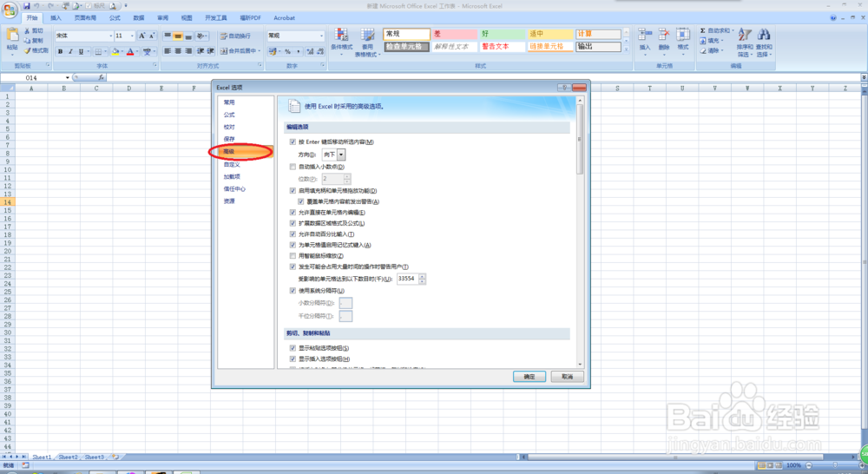This screenshot has height=474, width=868.
Task: Open the 方向 direction dropdown
Action: (341, 155)
